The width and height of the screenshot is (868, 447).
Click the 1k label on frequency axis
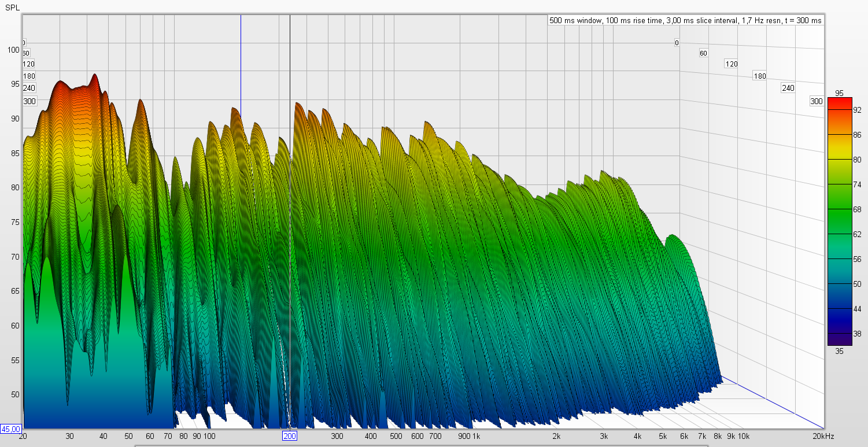pos(477,436)
